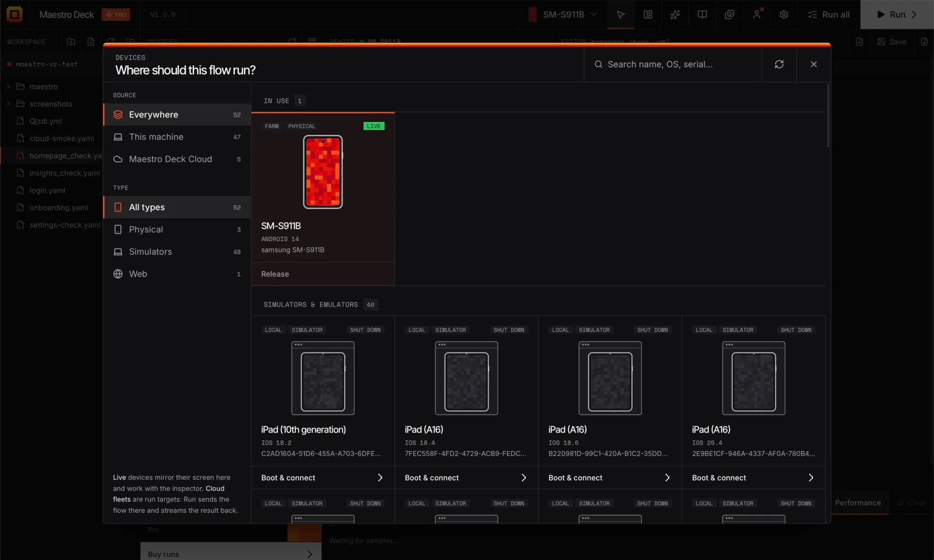The width and height of the screenshot is (934, 560).
Task: Open login.yaml in workspace tree
Action: click(x=47, y=191)
